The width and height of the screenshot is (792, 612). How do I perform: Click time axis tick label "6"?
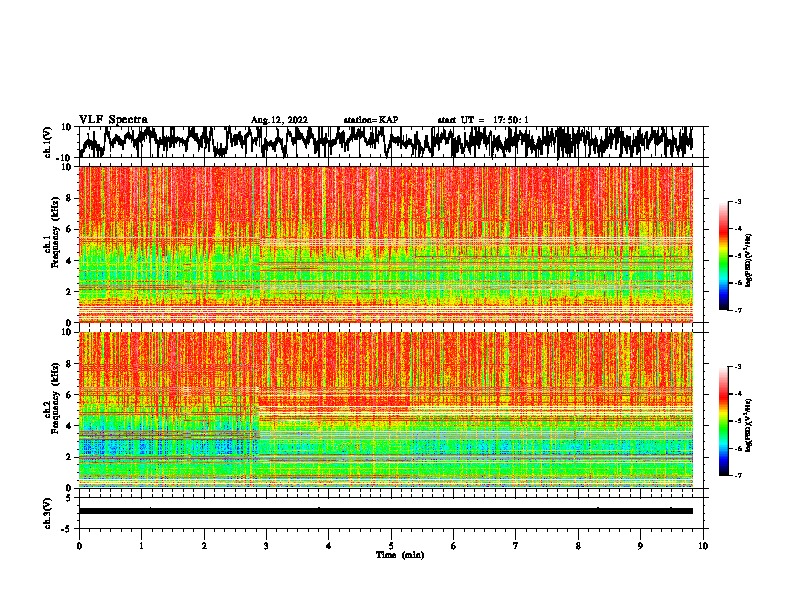(x=454, y=546)
